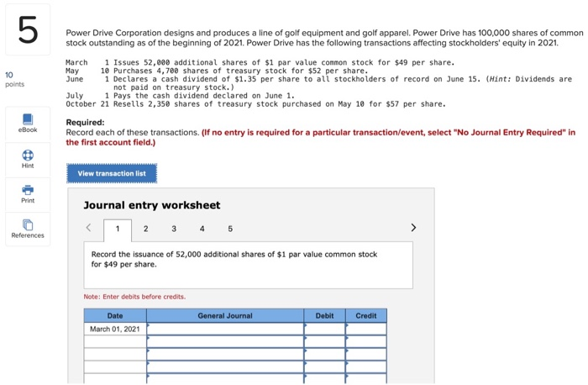
Task: Open General Journal account field in fourth row
Action: [225, 367]
